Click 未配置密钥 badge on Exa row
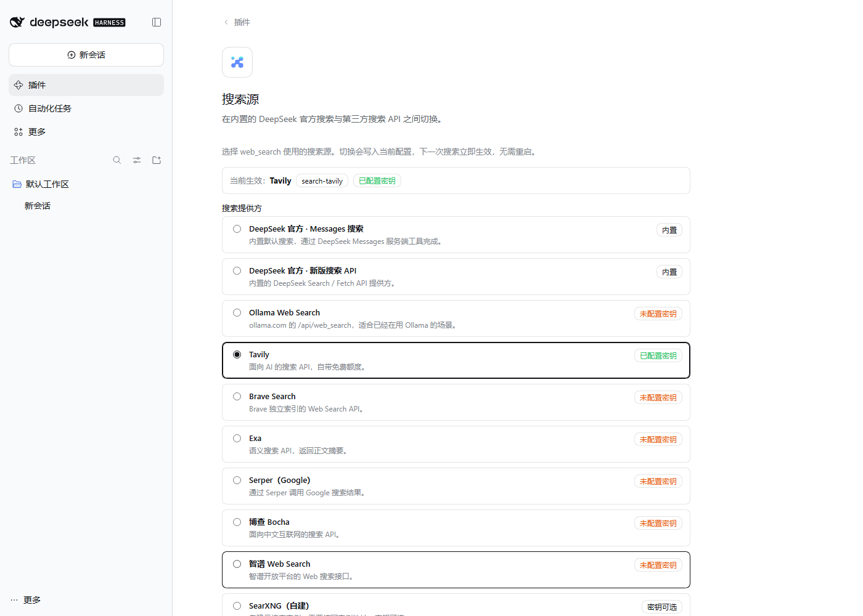 tap(658, 440)
